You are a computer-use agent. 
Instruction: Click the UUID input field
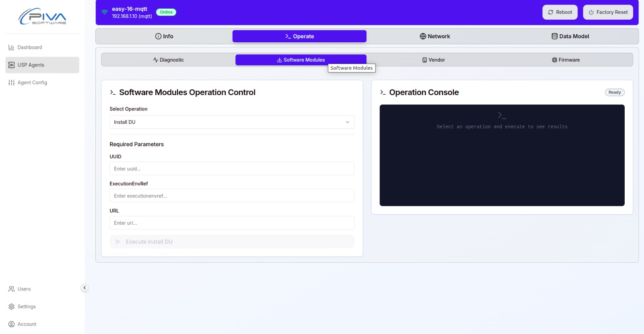[x=231, y=169]
